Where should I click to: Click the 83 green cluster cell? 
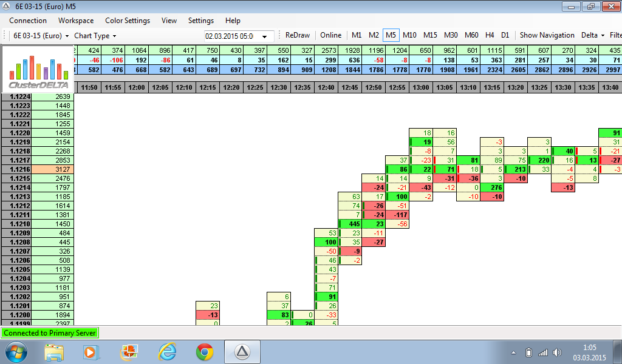(279, 315)
